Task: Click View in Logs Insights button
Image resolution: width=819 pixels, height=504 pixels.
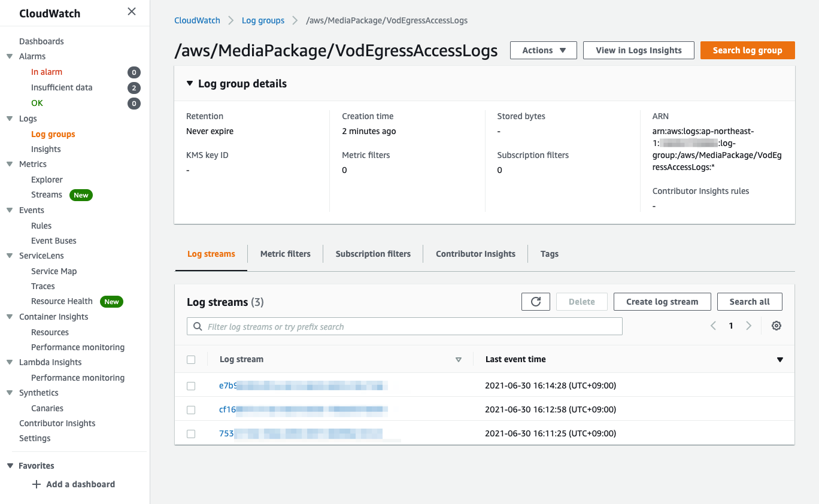Action: point(639,50)
